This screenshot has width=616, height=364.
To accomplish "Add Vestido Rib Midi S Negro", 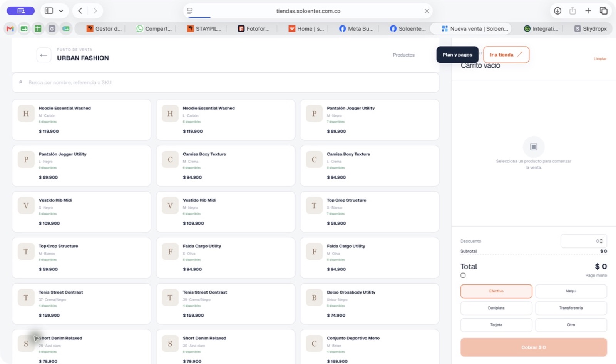I will click(x=82, y=212).
